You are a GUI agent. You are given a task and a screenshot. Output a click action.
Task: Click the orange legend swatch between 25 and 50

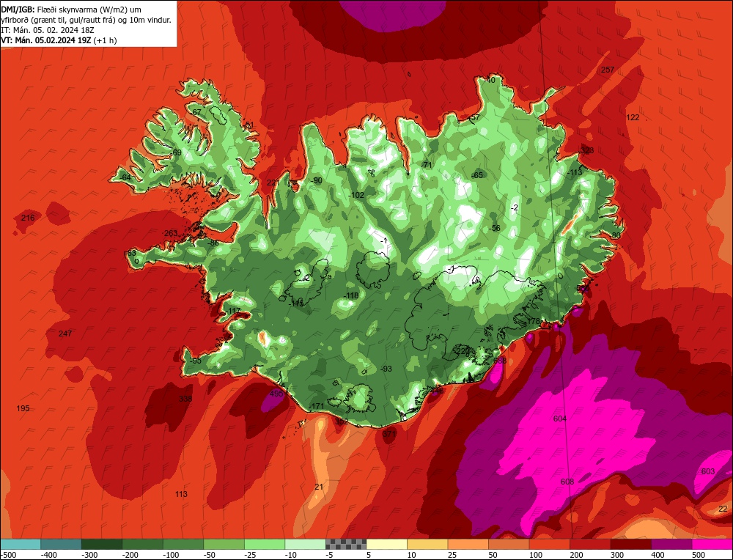click(468, 544)
